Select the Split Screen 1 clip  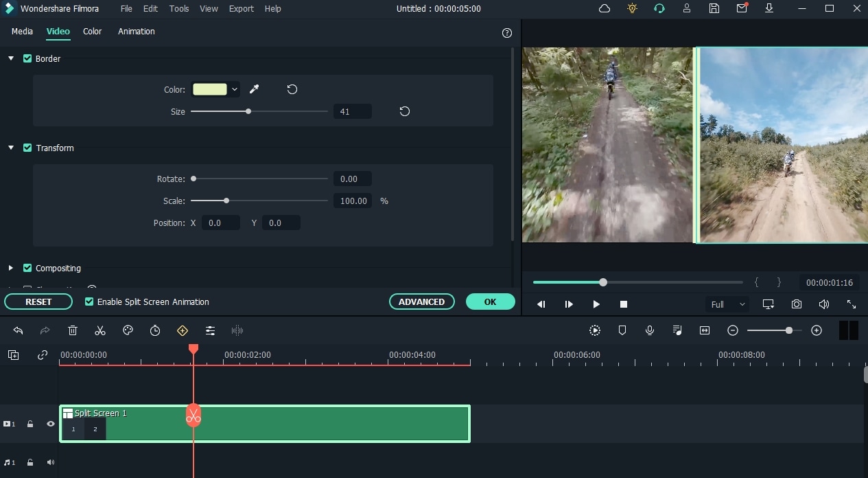click(265, 424)
